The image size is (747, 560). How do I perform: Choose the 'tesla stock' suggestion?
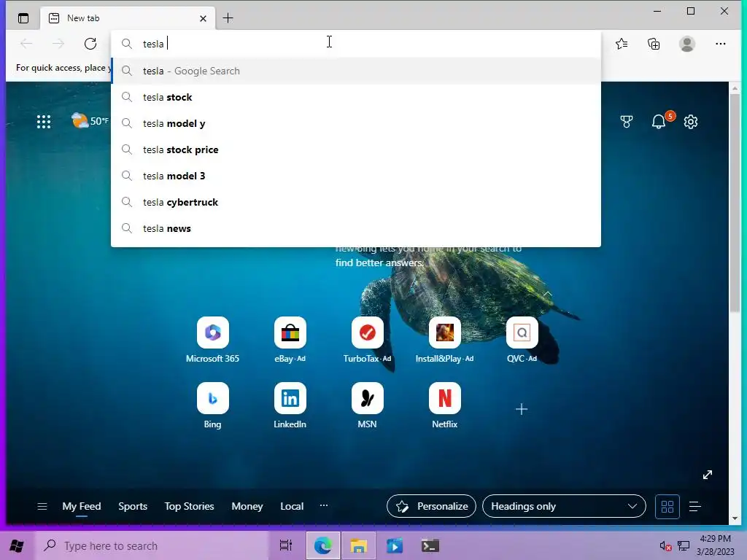[x=356, y=97]
